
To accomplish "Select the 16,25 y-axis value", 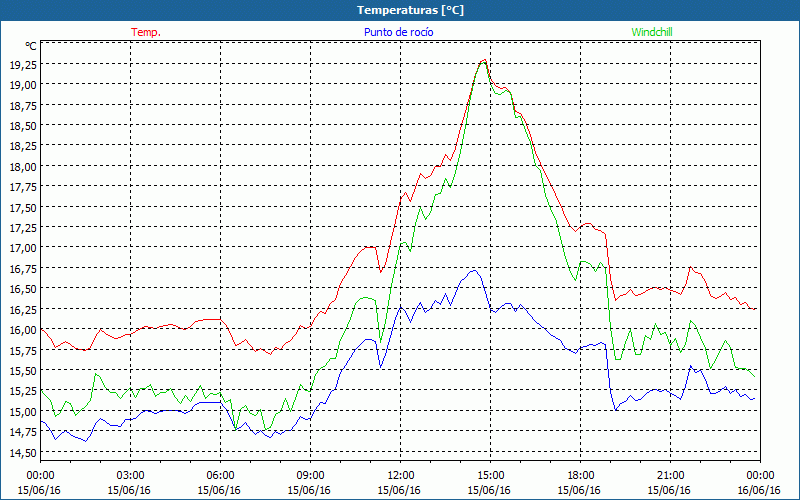I will [23, 309].
